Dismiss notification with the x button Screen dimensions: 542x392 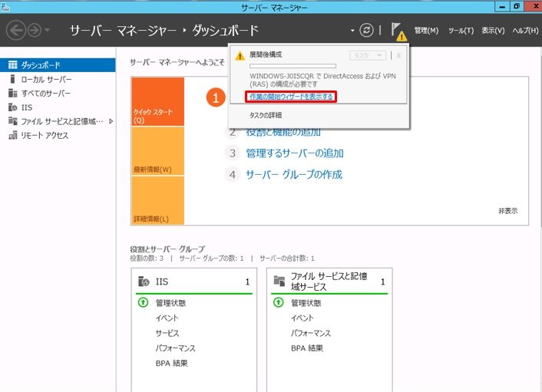coord(398,55)
